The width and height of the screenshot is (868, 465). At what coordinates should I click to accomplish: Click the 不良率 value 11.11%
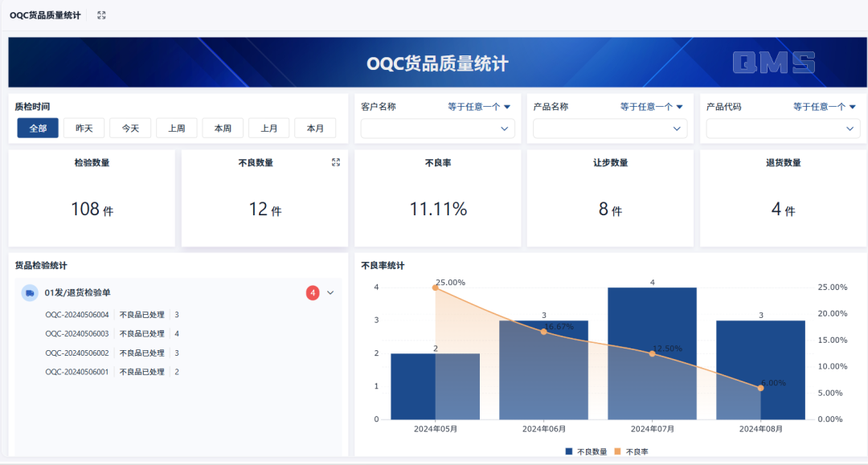pos(438,209)
